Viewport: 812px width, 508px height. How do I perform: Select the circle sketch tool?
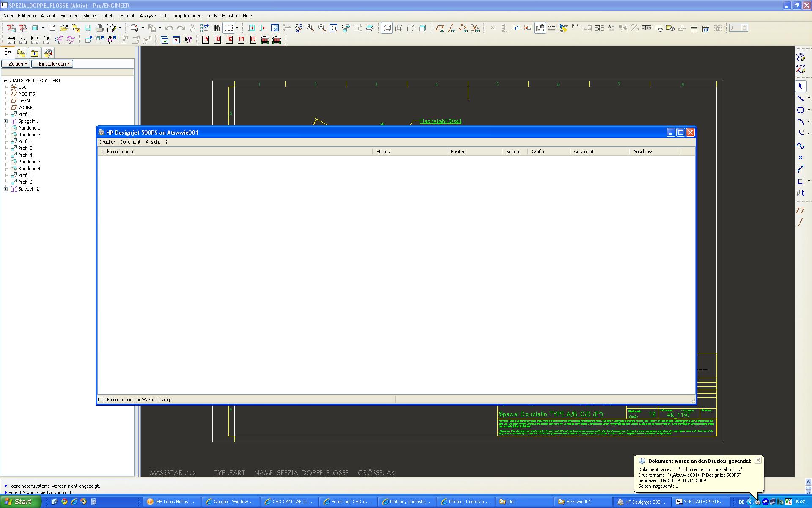pos(800,110)
